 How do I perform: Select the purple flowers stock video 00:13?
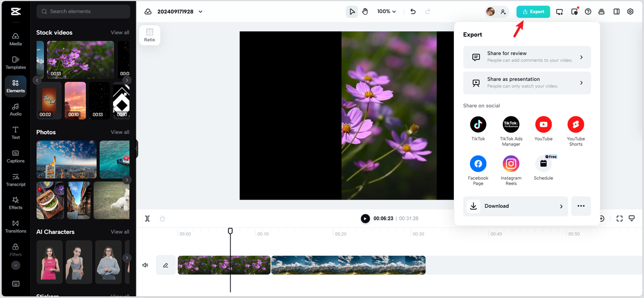point(80,59)
